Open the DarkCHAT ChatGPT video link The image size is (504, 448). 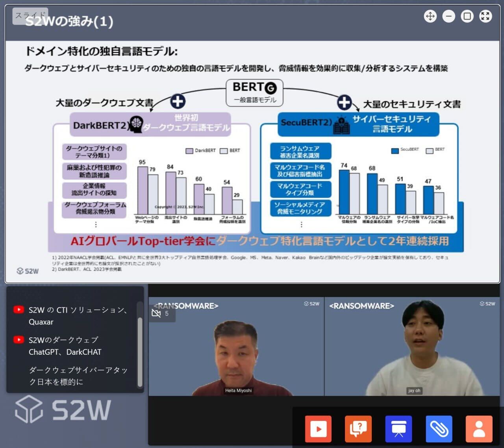[65, 346]
